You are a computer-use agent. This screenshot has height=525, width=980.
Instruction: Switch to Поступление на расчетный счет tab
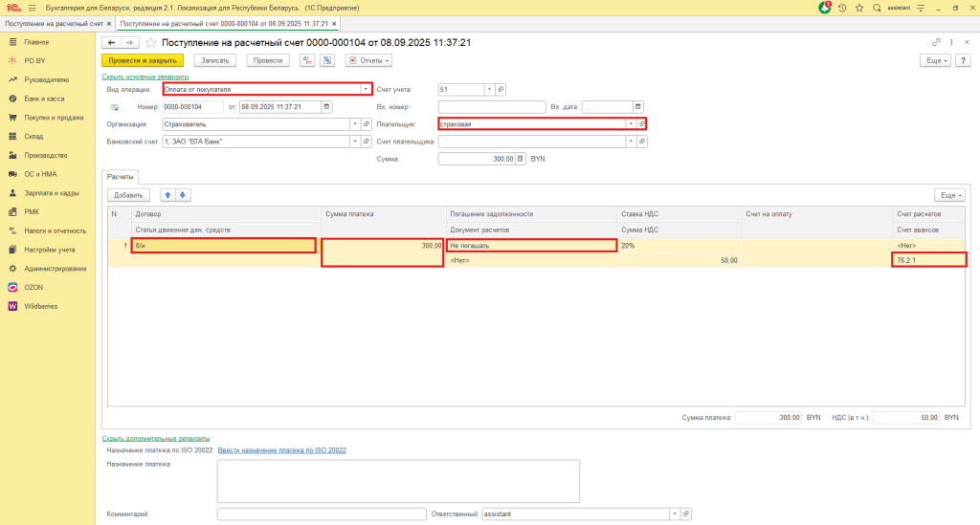[55, 24]
